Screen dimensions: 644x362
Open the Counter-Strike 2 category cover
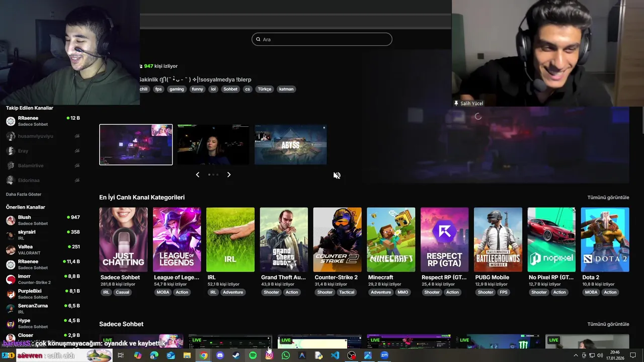(337, 240)
